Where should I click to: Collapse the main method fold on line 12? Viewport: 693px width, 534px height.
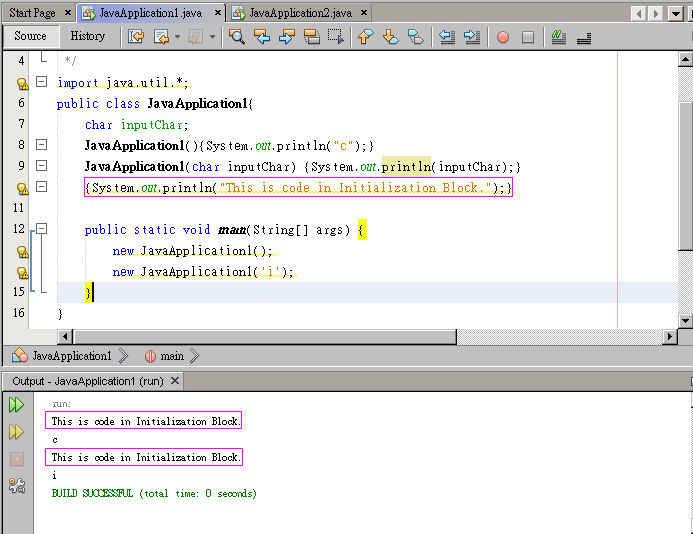coord(41,229)
